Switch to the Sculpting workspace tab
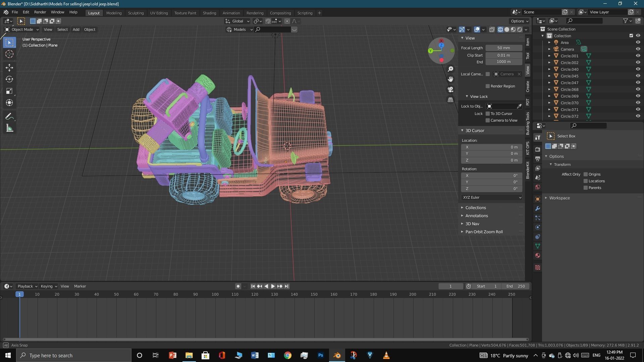 136,13
